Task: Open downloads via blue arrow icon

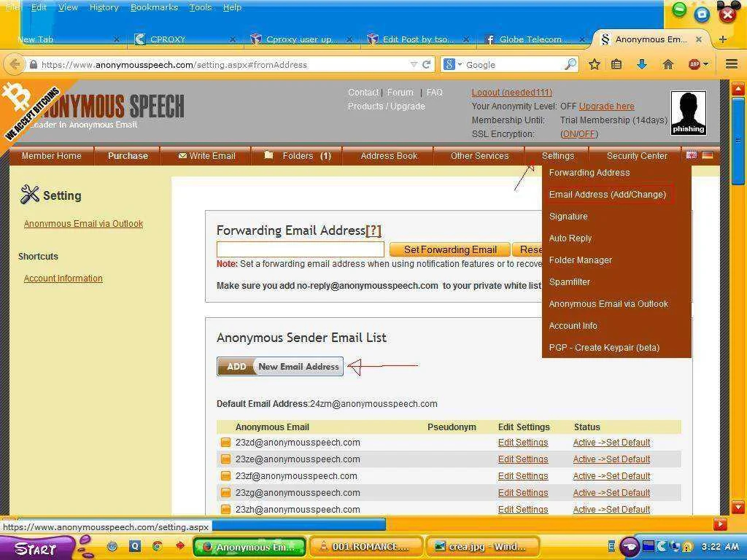Action: pyautogui.click(x=642, y=64)
